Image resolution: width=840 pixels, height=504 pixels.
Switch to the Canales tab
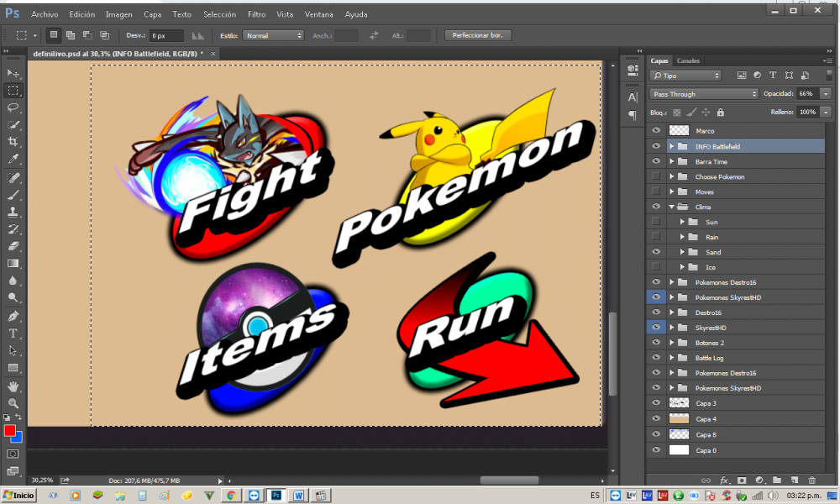click(x=688, y=60)
